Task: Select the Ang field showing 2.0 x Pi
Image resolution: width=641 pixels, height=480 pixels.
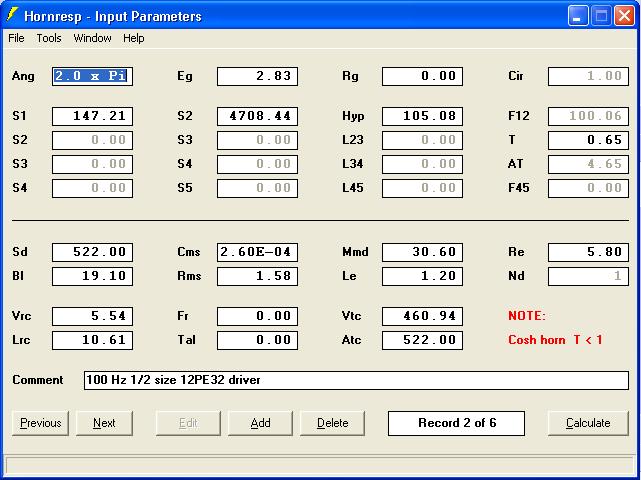Action: [92, 76]
